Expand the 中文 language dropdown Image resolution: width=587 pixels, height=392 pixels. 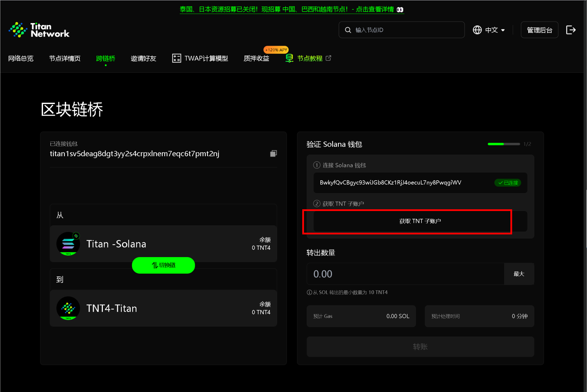tap(495, 30)
